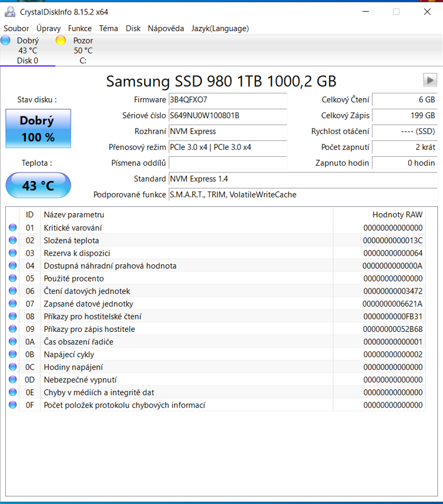
Task: Click the status orb for Chyby v médiích
Action: click(13, 392)
